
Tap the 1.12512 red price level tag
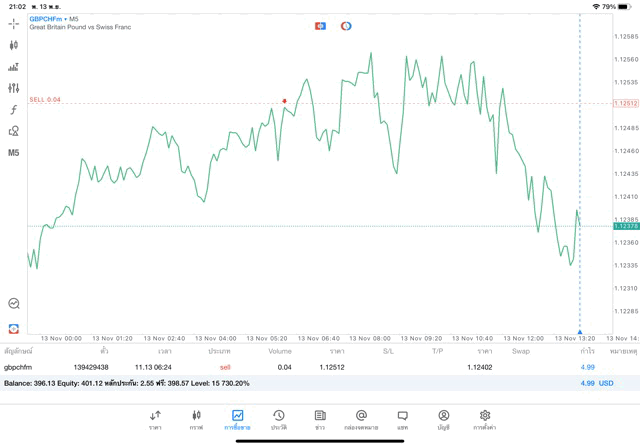(626, 103)
